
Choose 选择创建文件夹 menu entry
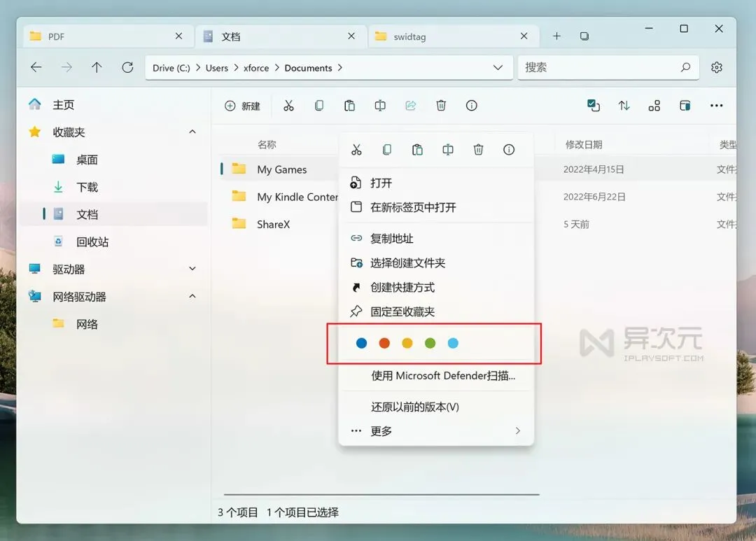tap(436, 262)
